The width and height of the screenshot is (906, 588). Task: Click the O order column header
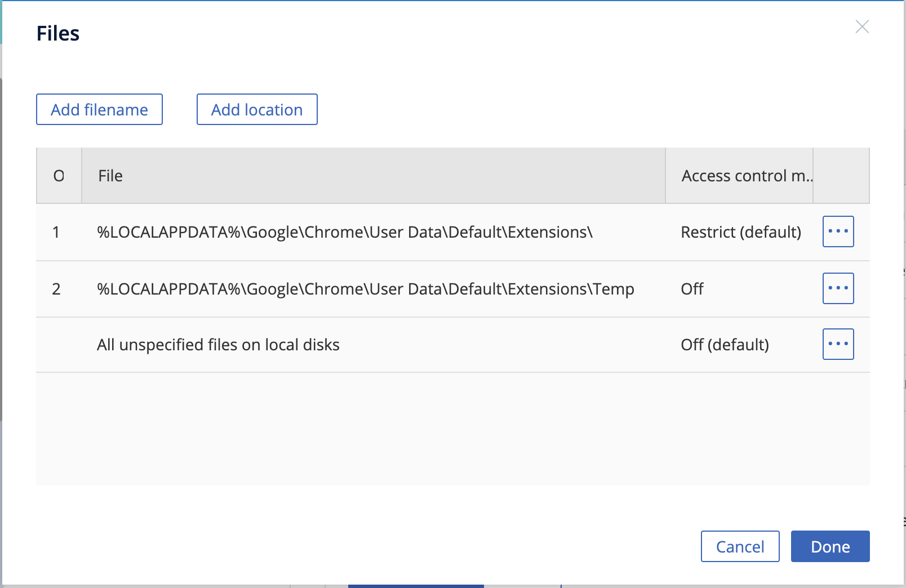pos(59,175)
